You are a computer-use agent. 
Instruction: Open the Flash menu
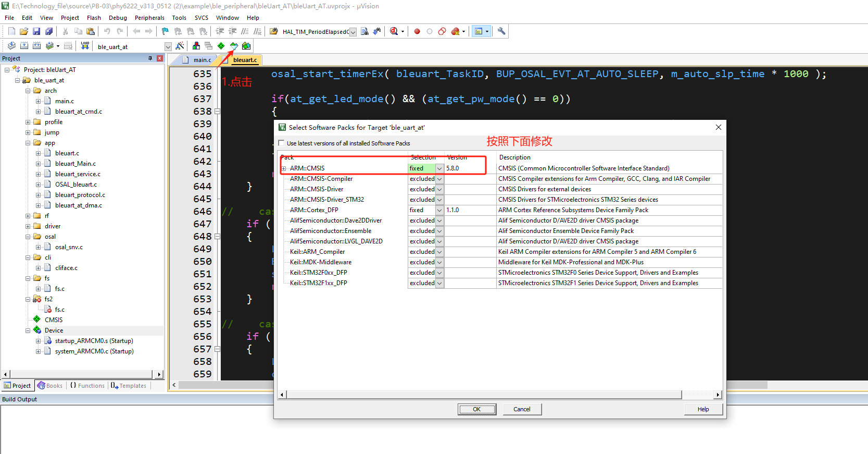tap(94, 18)
